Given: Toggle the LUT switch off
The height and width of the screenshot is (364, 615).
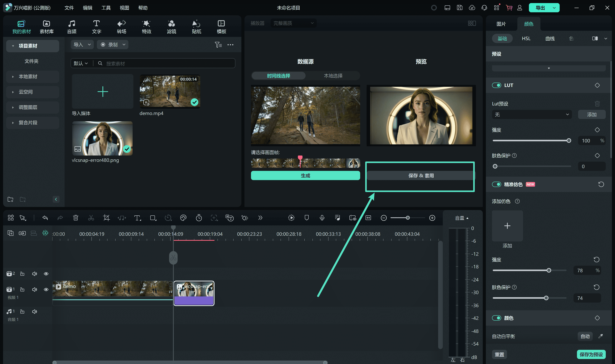Looking at the screenshot, I should [x=496, y=85].
